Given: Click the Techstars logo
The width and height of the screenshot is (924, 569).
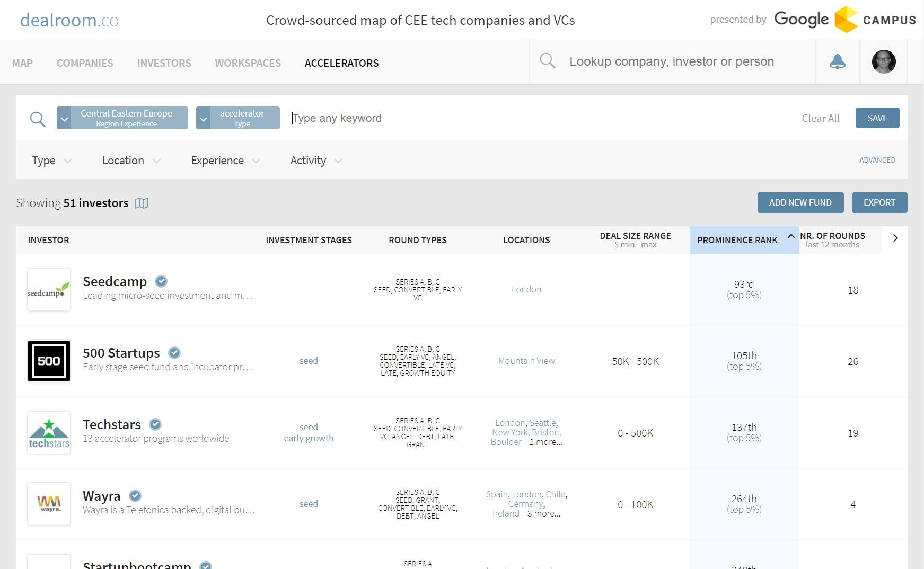Looking at the screenshot, I should pos(49,432).
